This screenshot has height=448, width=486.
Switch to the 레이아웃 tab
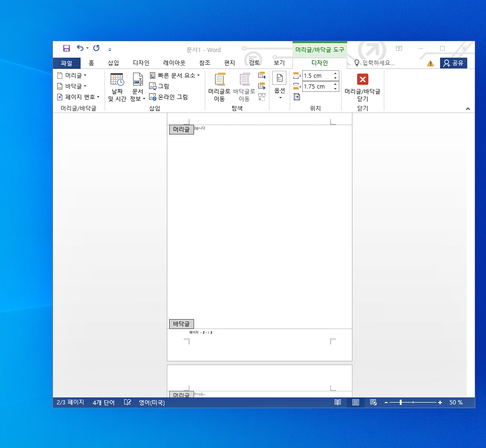[x=174, y=63]
